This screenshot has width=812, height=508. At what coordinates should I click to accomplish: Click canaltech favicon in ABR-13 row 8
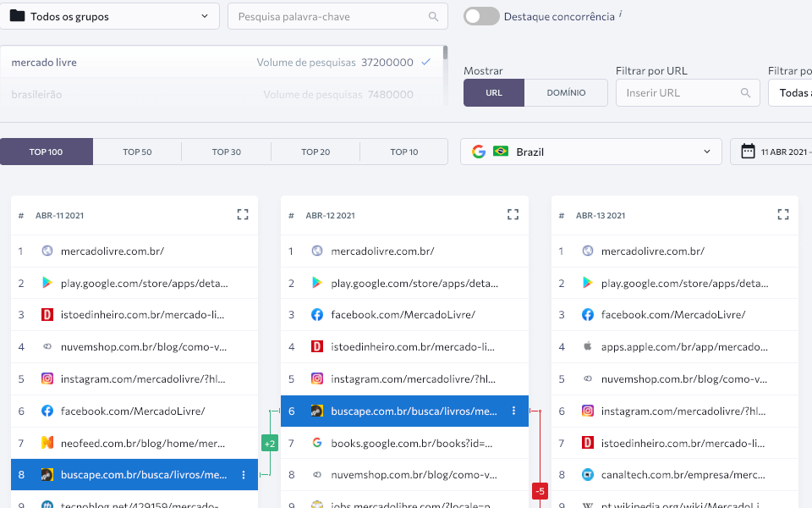[588, 475]
